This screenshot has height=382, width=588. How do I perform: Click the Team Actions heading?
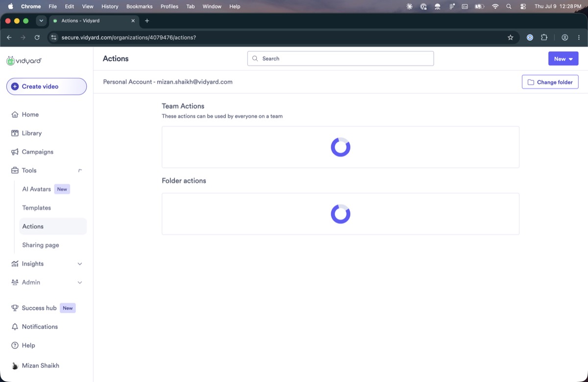coord(183,106)
